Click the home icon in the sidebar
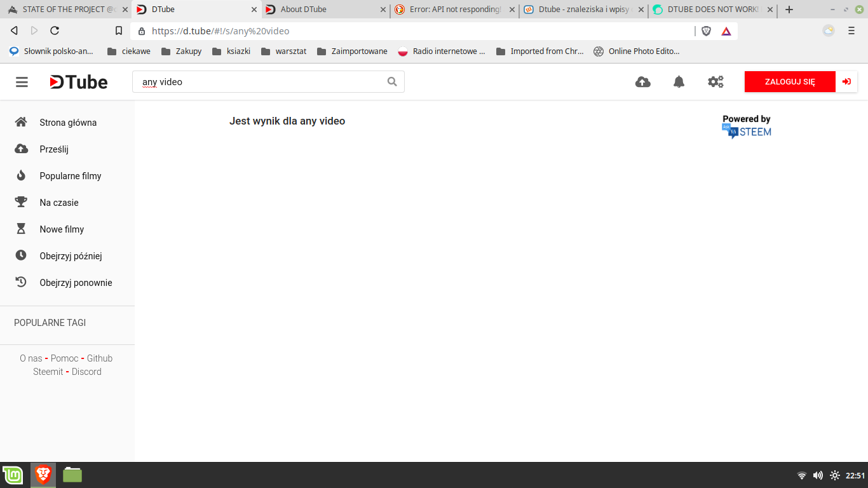Image resolution: width=868 pixels, height=488 pixels. pyautogui.click(x=21, y=122)
